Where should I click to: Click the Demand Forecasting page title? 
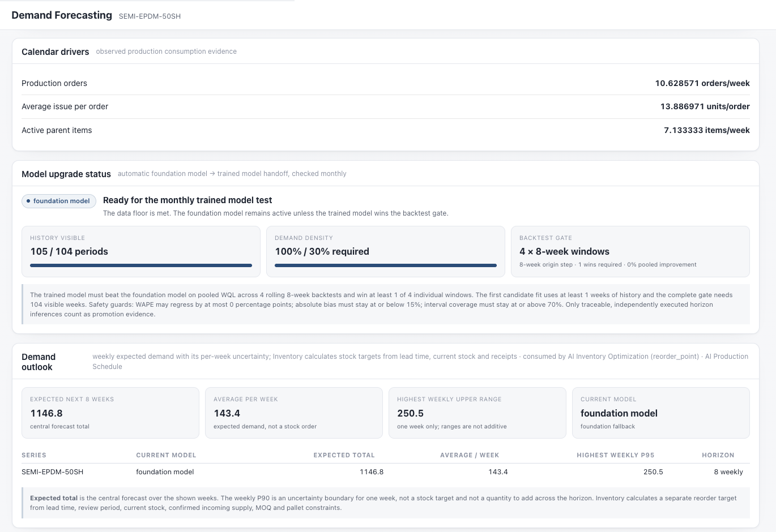tap(62, 15)
